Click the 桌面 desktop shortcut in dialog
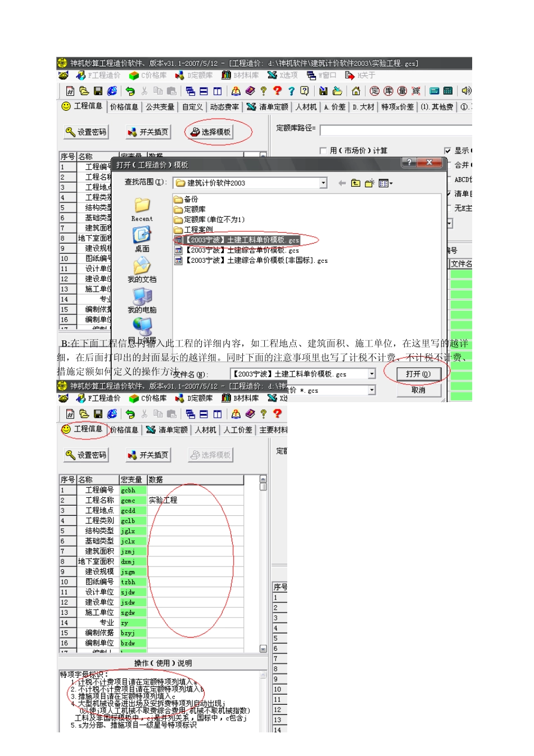This screenshot has height=756, width=534. 142,240
